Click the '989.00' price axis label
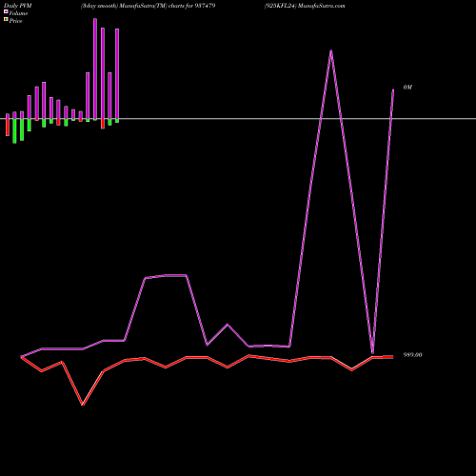This screenshot has height=476, width=476. [412, 355]
